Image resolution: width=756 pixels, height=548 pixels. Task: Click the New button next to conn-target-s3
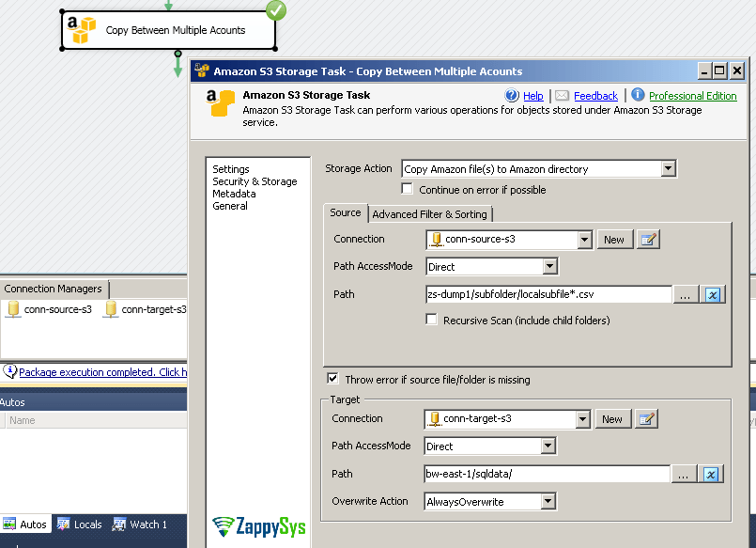(x=612, y=418)
